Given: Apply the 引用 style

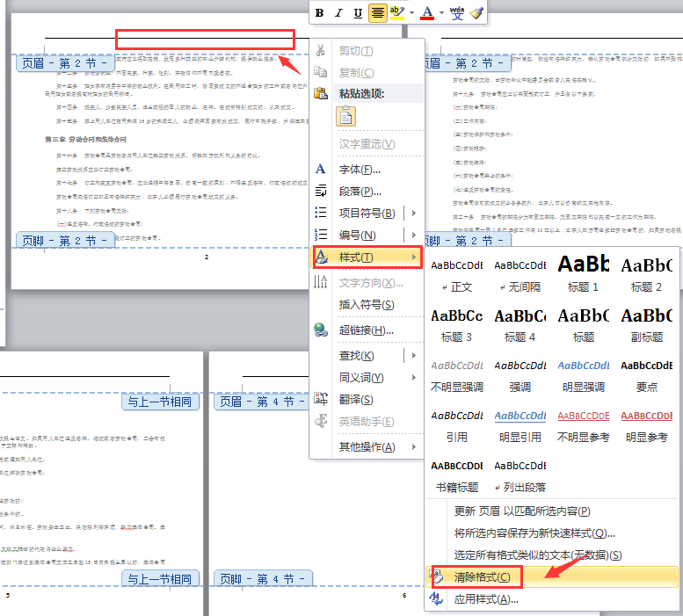Looking at the screenshot, I should (x=456, y=426).
